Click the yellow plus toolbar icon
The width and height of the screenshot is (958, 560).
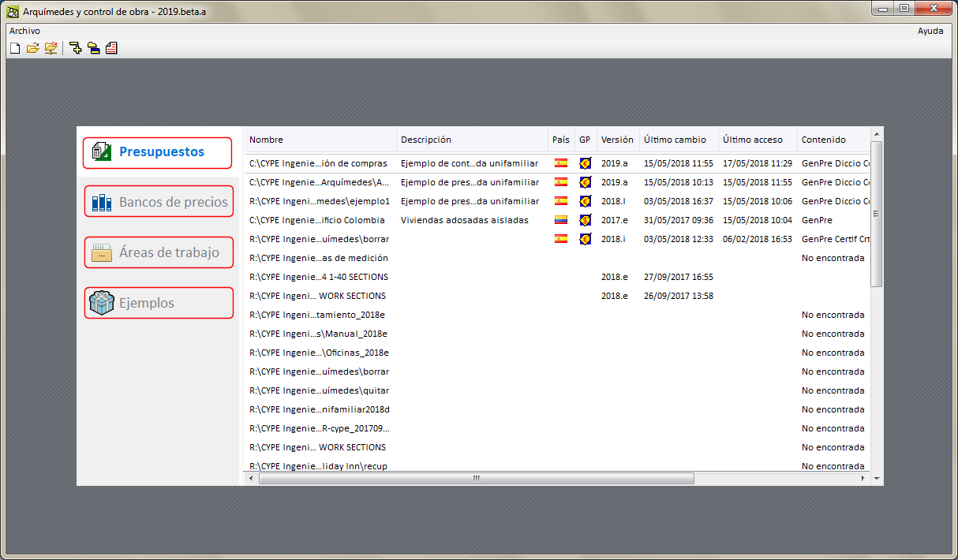pyautogui.click(x=76, y=49)
